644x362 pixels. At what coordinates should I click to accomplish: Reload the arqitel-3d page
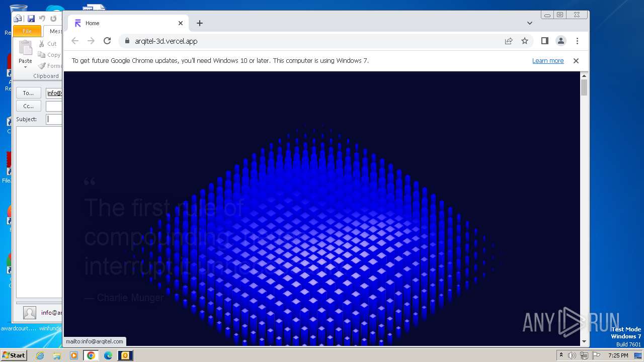(107, 41)
